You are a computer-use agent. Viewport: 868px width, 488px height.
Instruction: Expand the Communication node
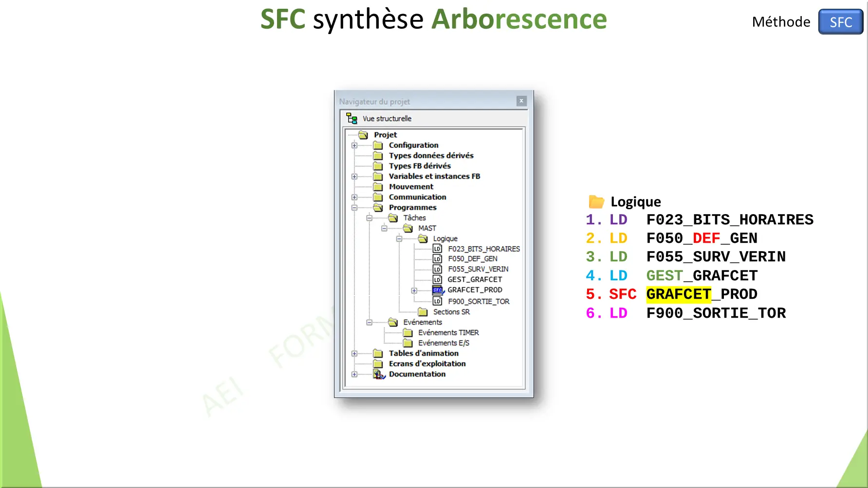354,197
